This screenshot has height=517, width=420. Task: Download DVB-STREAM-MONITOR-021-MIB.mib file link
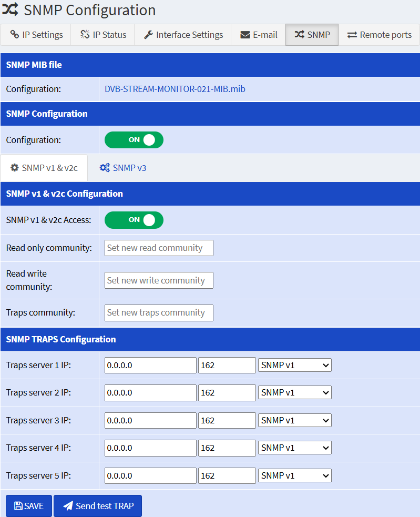(175, 89)
